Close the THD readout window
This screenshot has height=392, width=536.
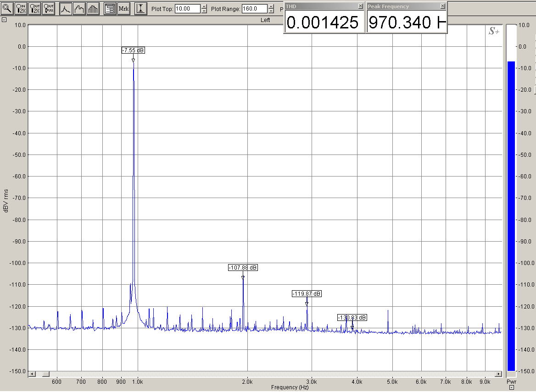(361, 6)
